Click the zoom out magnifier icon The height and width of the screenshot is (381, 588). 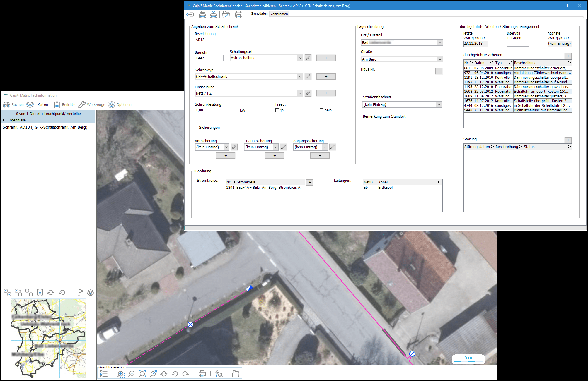coord(132,374)
